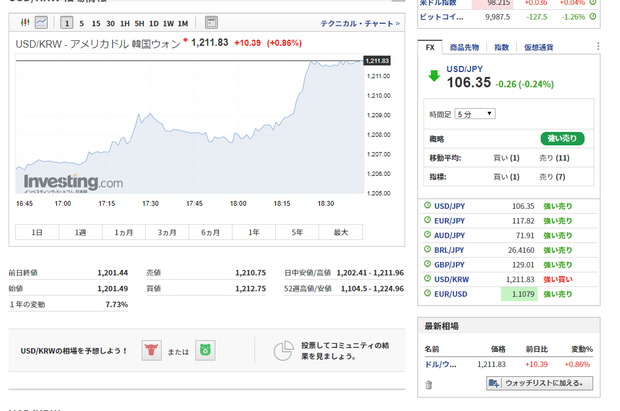
Task: Set chart interval to 5H
Action: click(139, 24)
